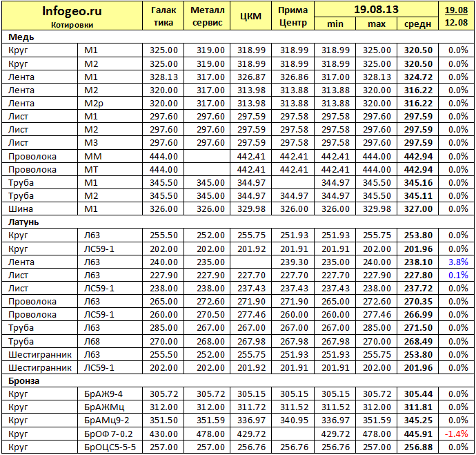This screenshot has width=476, height=455.
Task: Select the Проволока ММ empty Металл сервис cell
Action: 207,157
